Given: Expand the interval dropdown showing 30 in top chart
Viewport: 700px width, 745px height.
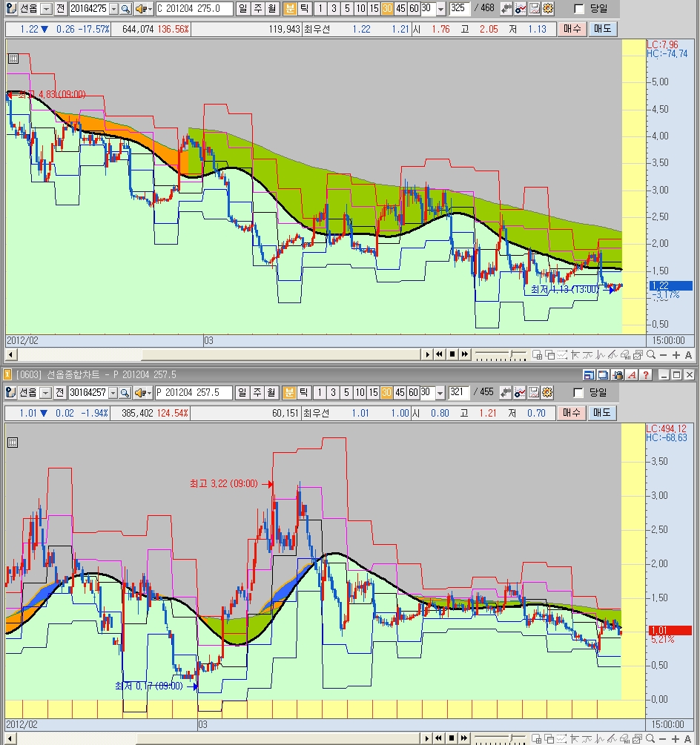Looking at the screenshot, I should 441,9.
